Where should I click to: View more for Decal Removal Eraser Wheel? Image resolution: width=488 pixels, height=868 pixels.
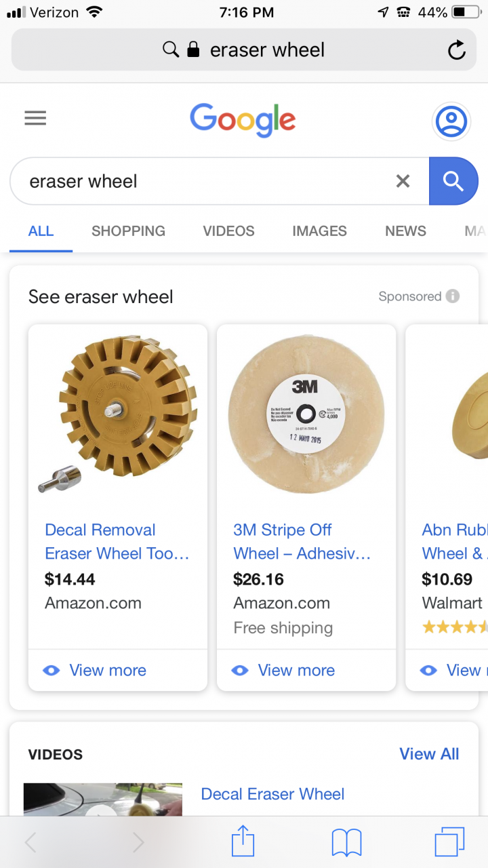108,671
